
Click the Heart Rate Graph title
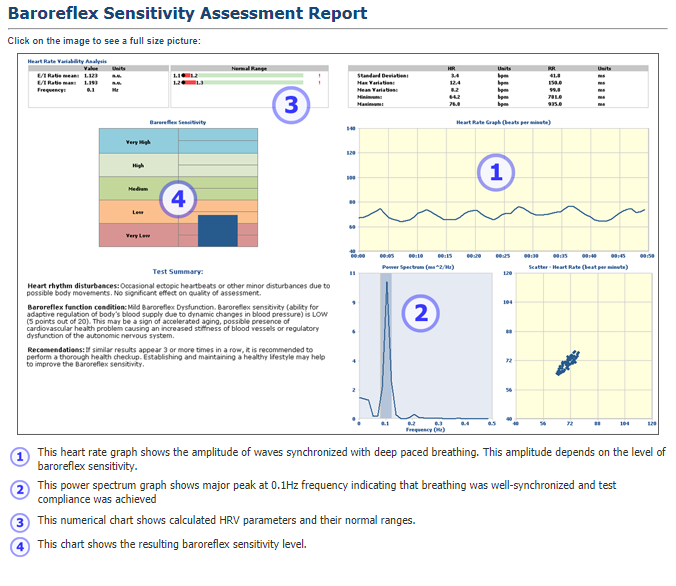(500, 122)
